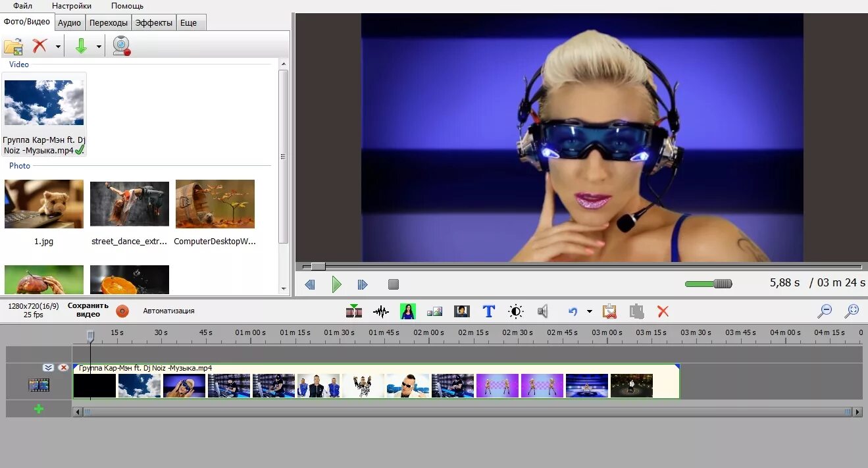Select the orange splash photo thumbnail

point(130,280)
